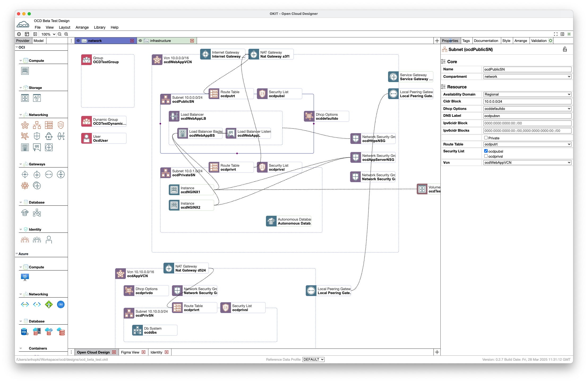
Task: Toggle visibility eye on network tab
Action: [x=78, y=41]
